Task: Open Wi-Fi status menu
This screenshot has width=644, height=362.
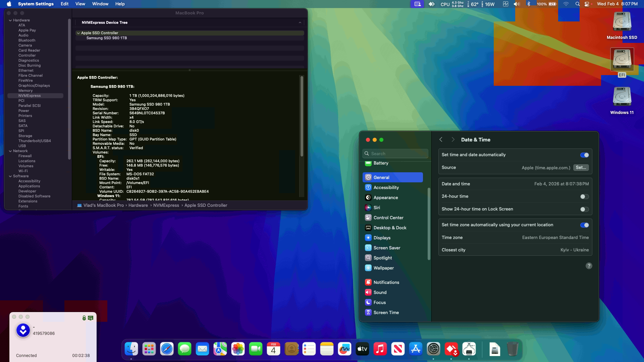Action: (x=566, y=4)
